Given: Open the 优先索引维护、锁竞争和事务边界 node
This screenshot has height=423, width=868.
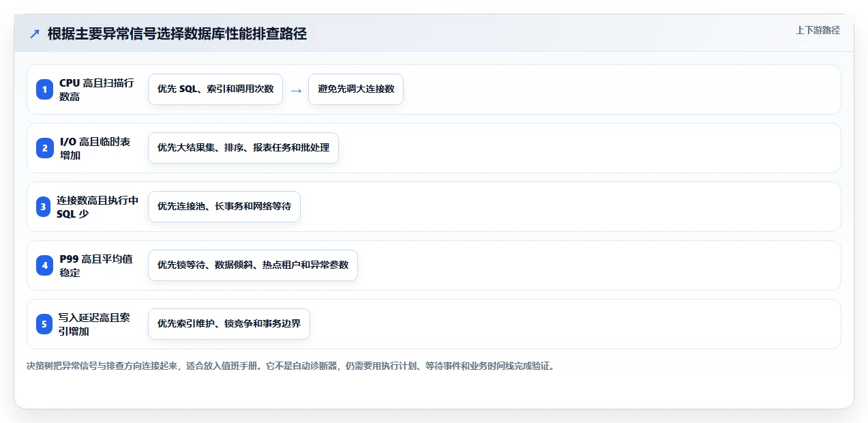Looking at the screenshot, I should tap(229, 324).
